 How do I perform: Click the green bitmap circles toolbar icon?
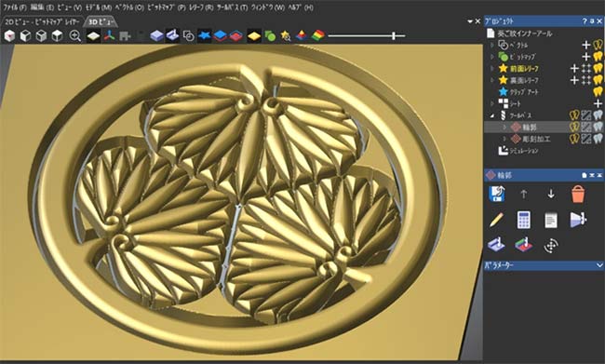coord(270,36)
